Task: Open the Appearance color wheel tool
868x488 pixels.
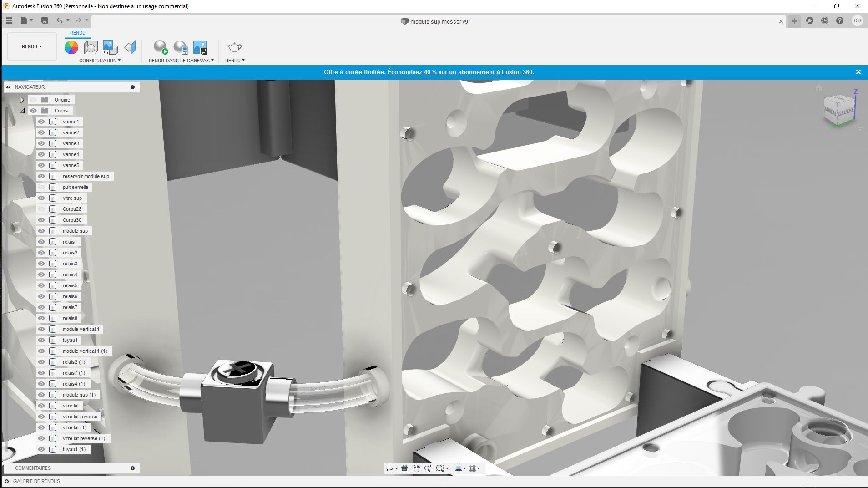Action: [71, 47]
